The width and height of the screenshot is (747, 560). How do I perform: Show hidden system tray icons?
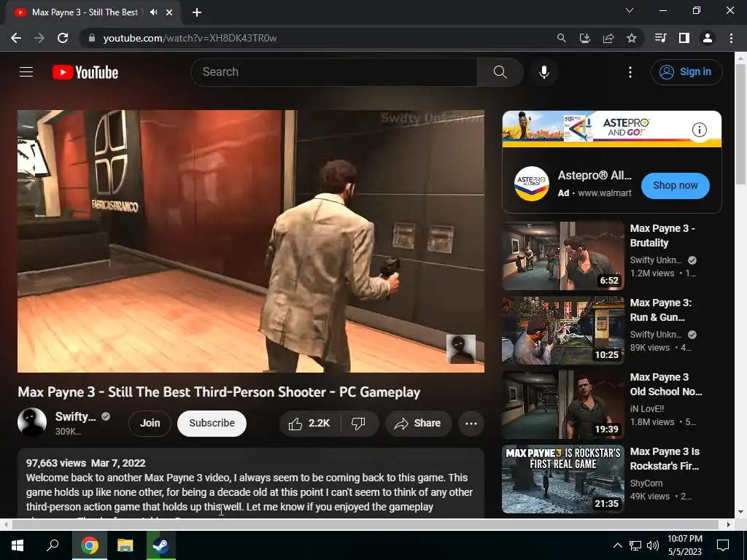617,545
